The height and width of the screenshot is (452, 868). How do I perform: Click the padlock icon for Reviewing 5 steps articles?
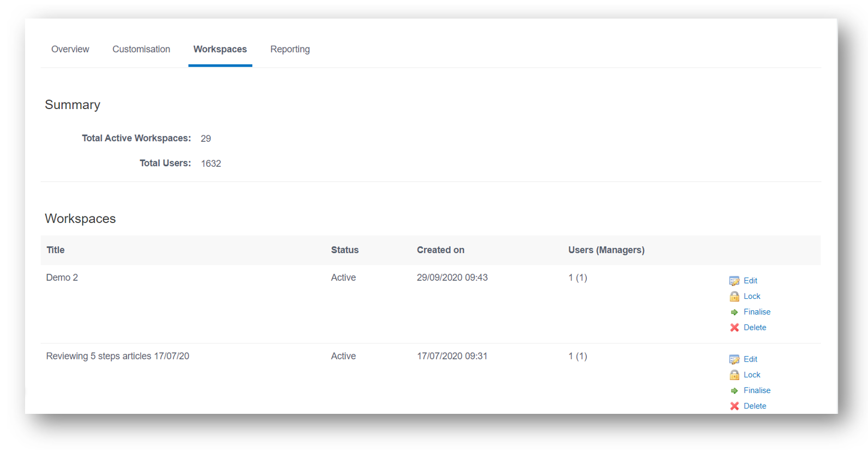click(x=734, y=375)
